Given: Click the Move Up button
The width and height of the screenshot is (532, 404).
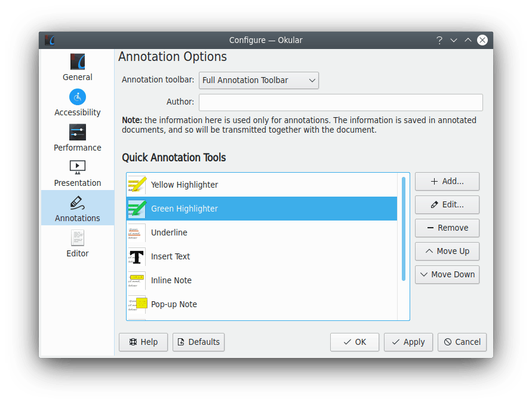Looking at the screenshot, I should (x=447, y=251).
